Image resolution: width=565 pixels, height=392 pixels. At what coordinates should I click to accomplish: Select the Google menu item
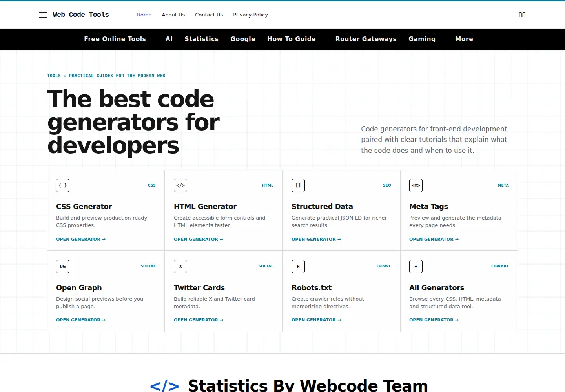tap(243, 39)
